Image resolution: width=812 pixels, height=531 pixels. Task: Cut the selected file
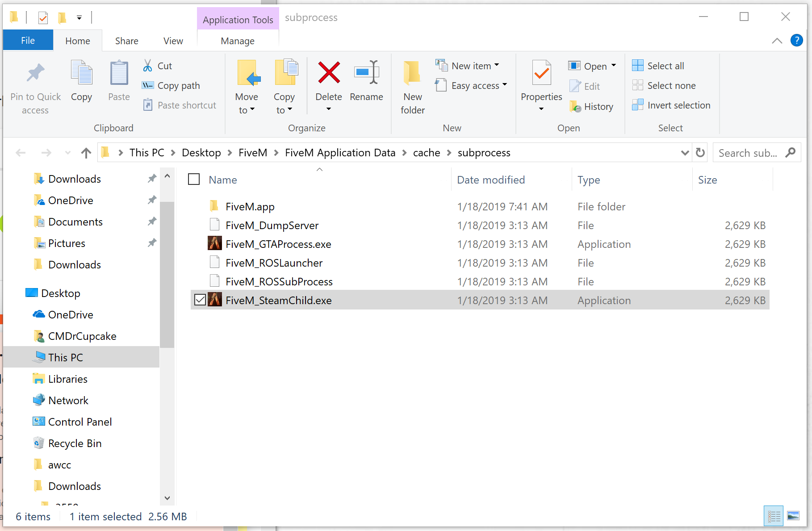(157, 66)
